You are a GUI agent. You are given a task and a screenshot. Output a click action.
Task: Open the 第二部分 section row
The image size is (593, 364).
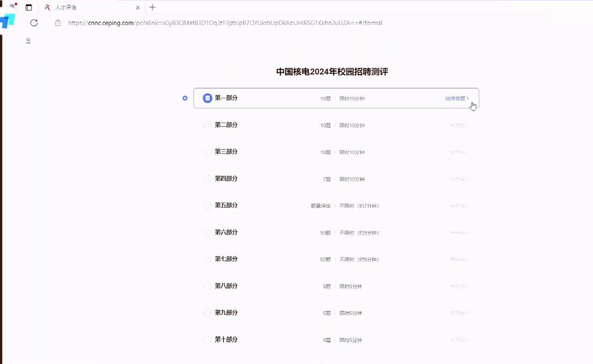click(x=336, y=125)
